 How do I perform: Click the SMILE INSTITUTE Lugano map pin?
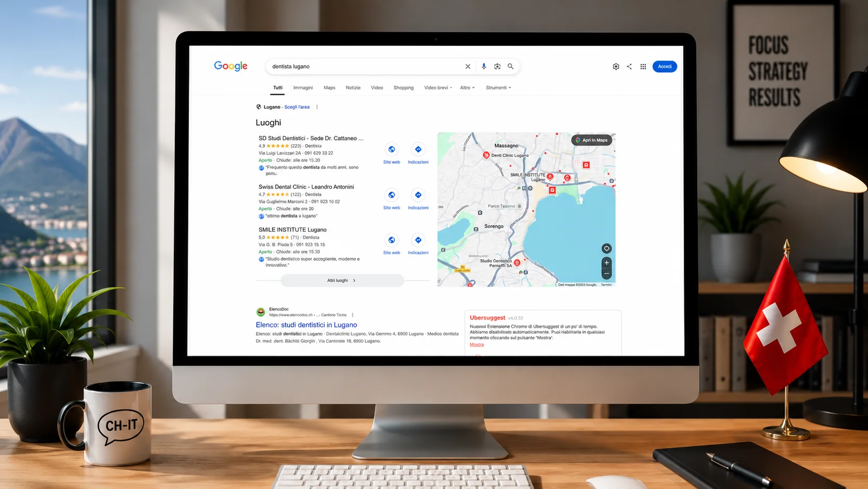550,177
